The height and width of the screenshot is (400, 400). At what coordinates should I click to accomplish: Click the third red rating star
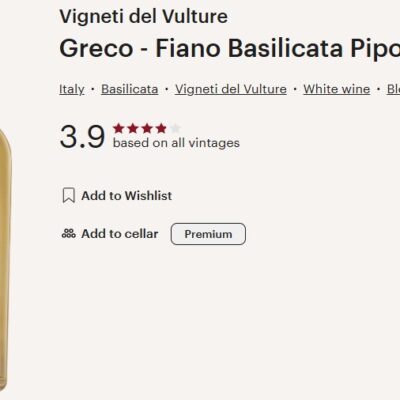[x=147, y=128]
